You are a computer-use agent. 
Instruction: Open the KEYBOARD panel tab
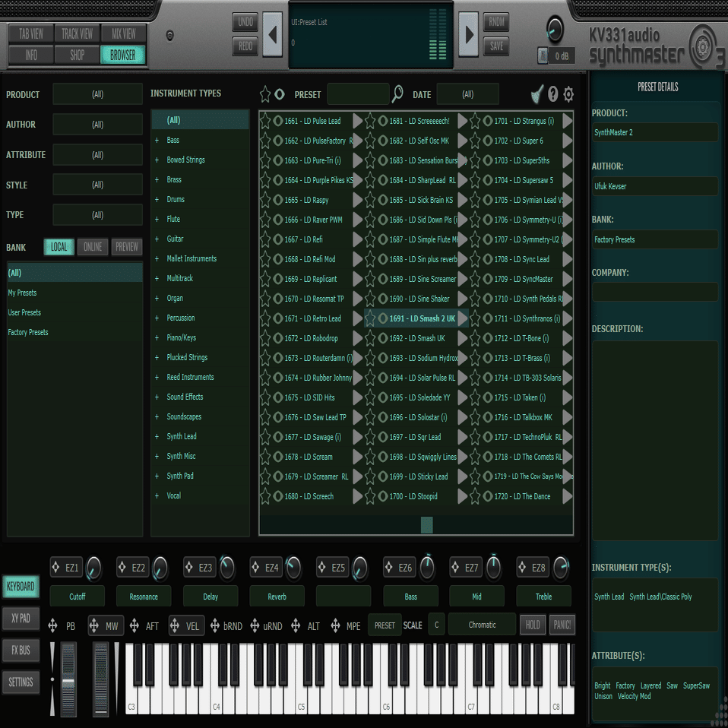click(x=21, y=587)
